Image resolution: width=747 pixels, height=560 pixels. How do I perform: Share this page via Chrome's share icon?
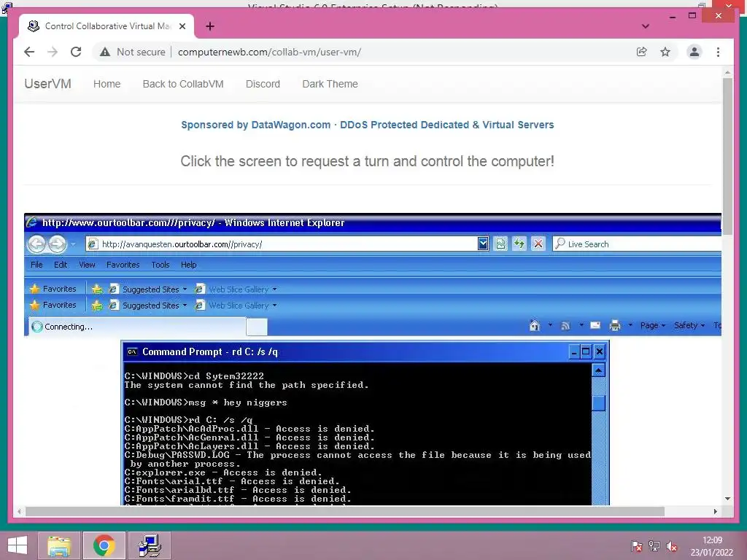[x=642, y=52]
